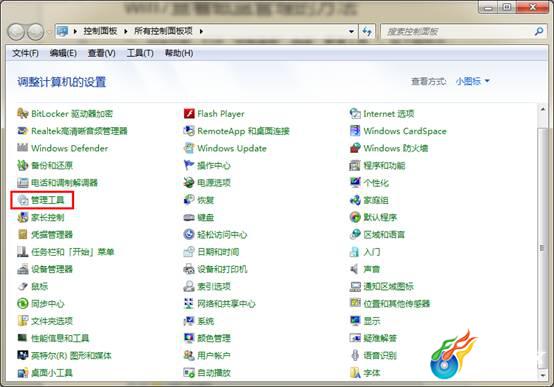Open the 帮助(H) menu
Image resolution: width=554 pixels, height=387 pixels.
click(x=179, y=53)
